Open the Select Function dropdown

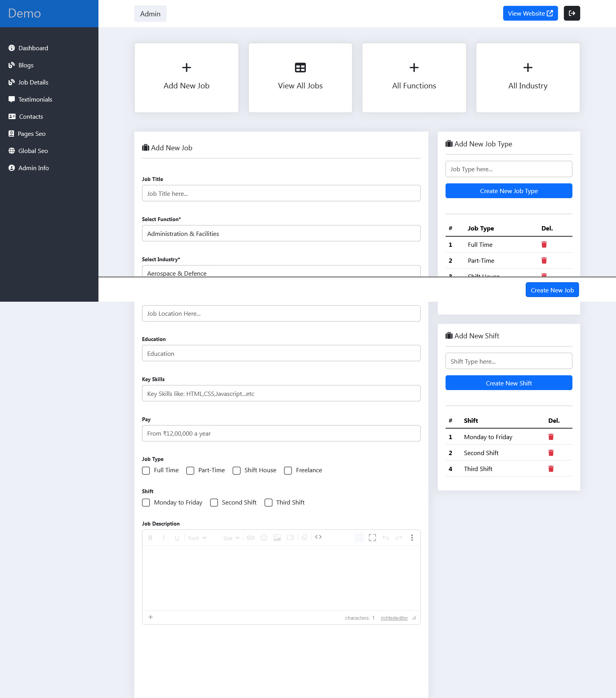pos(281,234)
